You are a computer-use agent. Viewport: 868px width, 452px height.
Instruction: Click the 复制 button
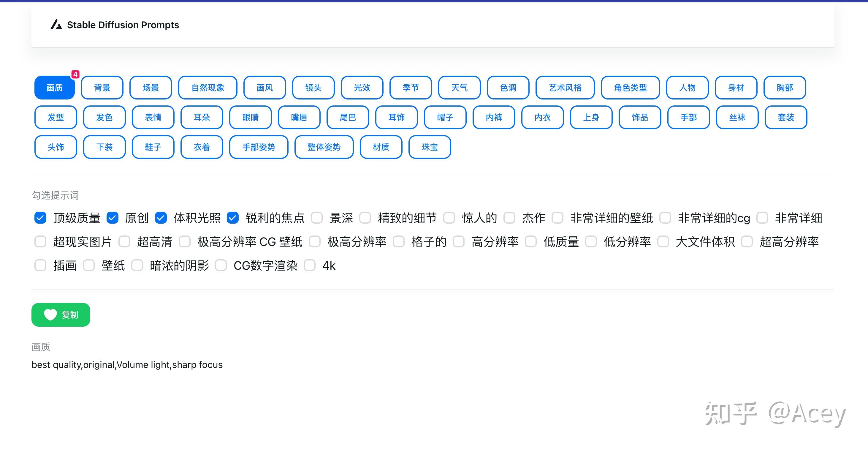coord(61,314)
